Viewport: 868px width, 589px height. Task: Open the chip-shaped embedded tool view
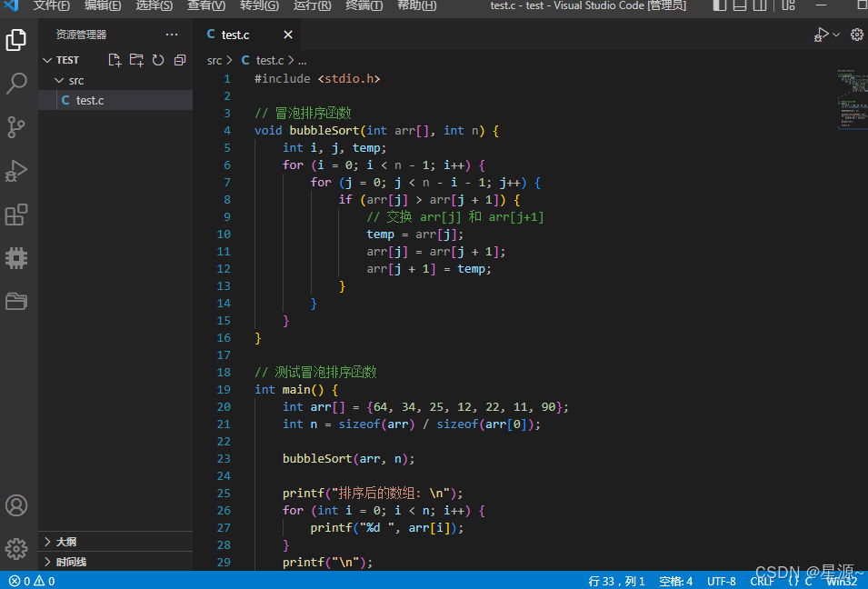(16, 258)
